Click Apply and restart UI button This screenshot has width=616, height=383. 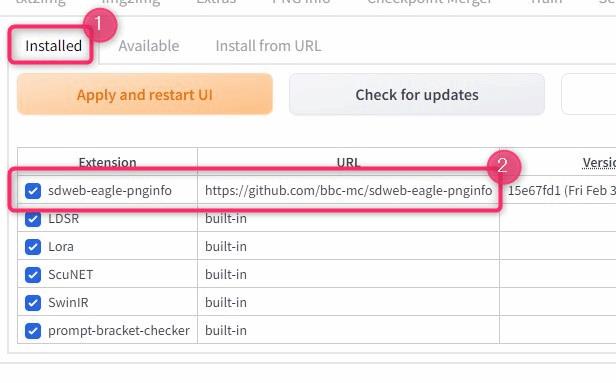145,95
